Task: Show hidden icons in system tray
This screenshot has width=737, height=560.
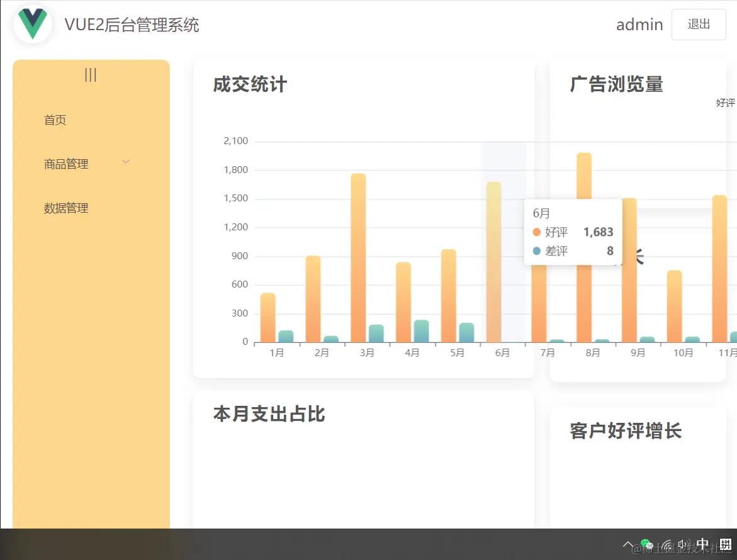Action: pyautogui.click(x=627, y=545)
